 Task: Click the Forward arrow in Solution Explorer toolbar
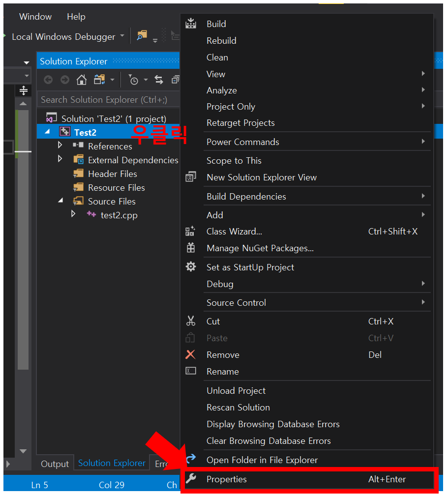[x=65, y=80]
